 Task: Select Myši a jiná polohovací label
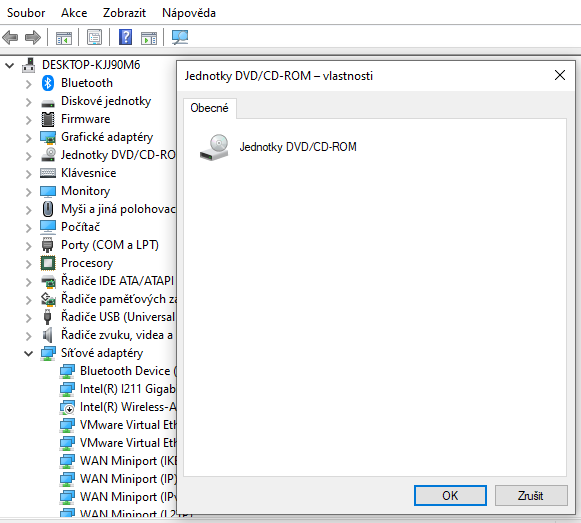(119, 209)
